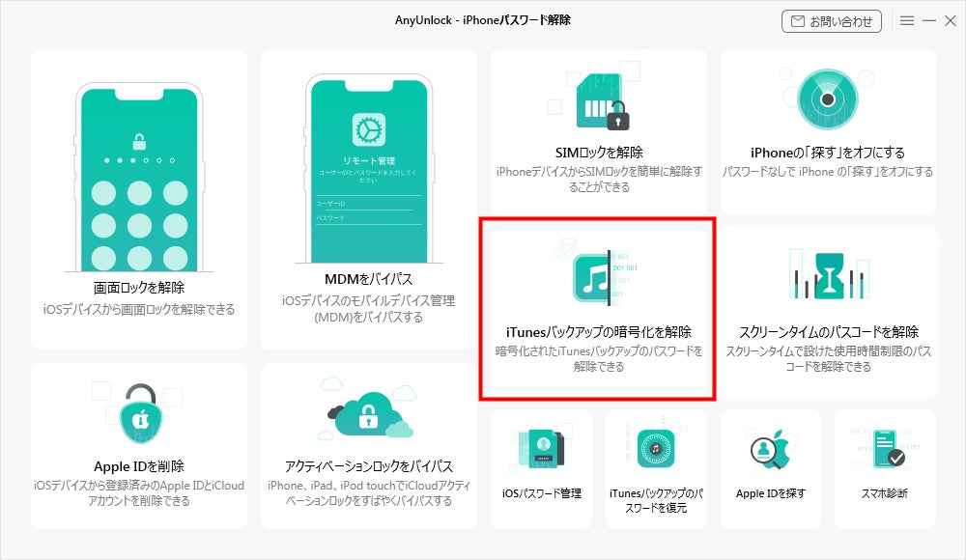This screenshot has width=966, height=560.
Task: Select 画面ロックを解除 title text
Action: [138, 287]
